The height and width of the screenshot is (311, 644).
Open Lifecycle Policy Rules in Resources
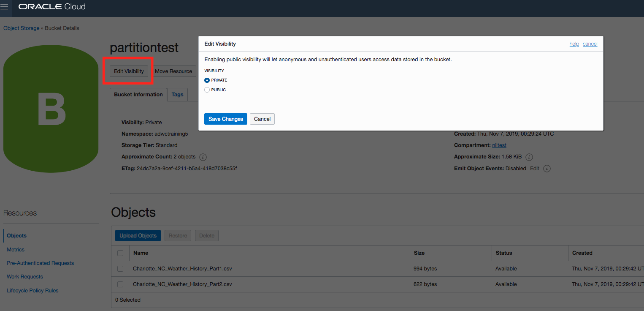(x=32, y=291)
